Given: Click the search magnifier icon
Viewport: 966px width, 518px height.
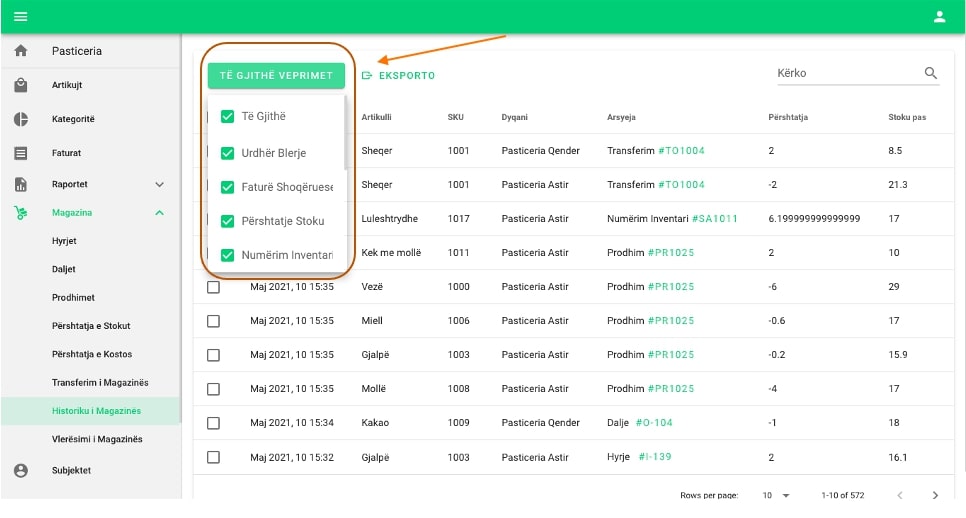Looking at the screenshot, I should click(x=931, y=73).
